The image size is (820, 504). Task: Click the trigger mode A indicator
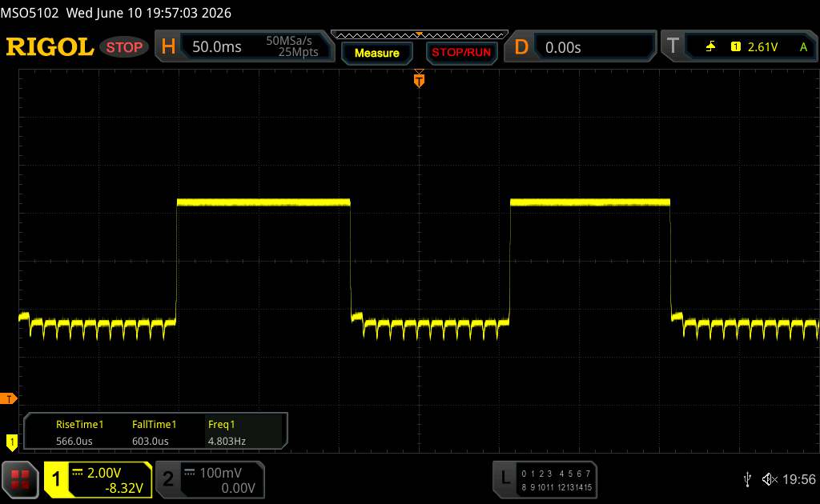click(803, 47)
